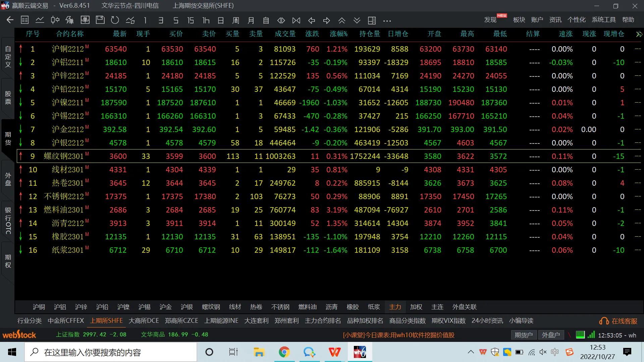Click the 期货户 account button
The height and width of the screenshot is (362, 644).
tap(523, 335)
